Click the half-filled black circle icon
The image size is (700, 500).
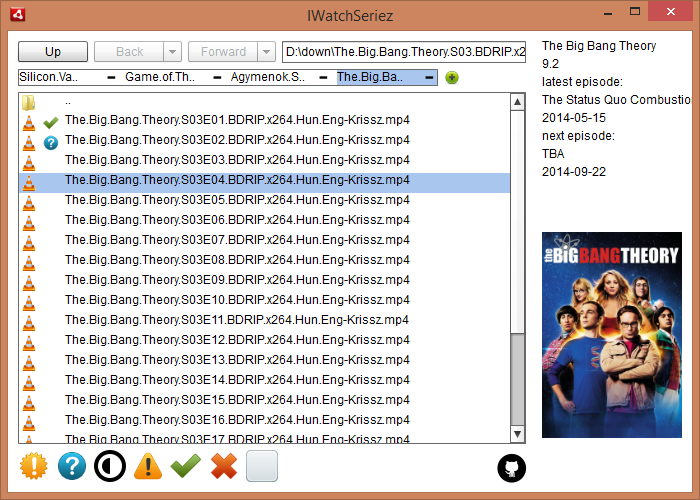(x=110, y=466)
